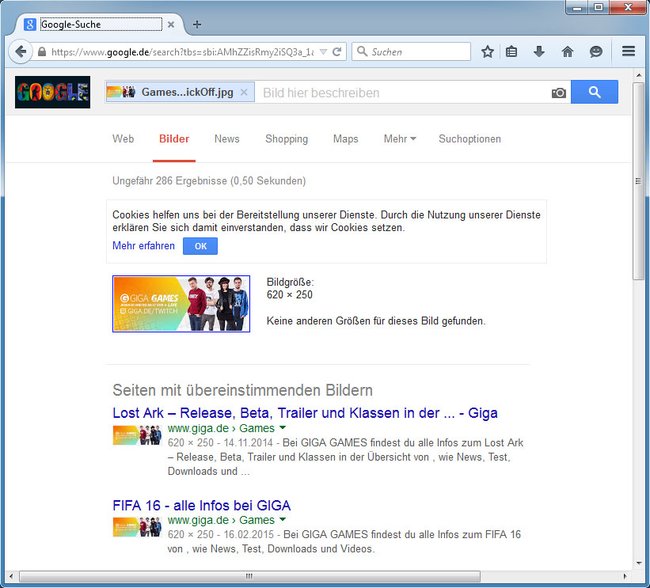Click the camera search-by-image icon

558,93
